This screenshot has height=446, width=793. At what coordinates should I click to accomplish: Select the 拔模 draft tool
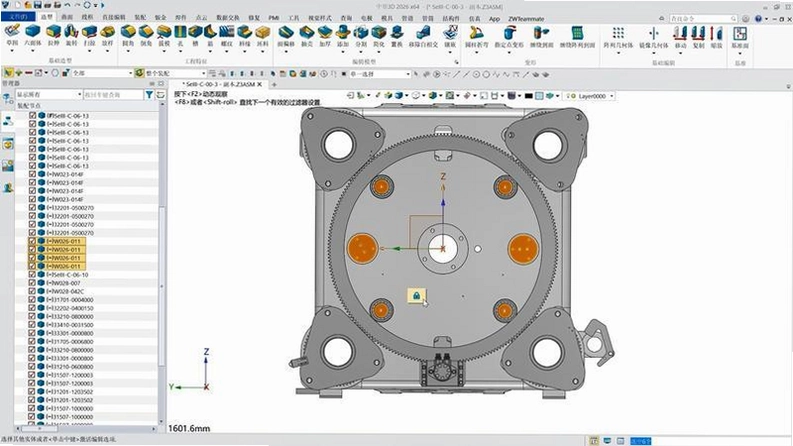[164, 35]
